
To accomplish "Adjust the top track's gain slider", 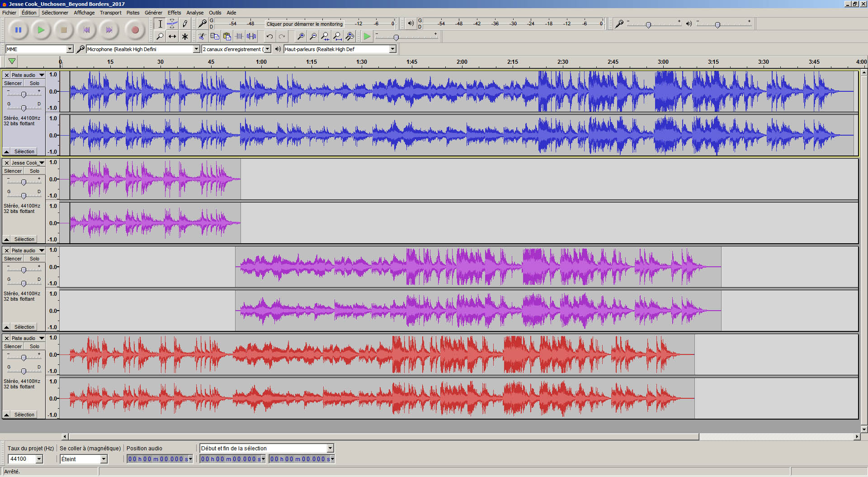I will (24, 94).
